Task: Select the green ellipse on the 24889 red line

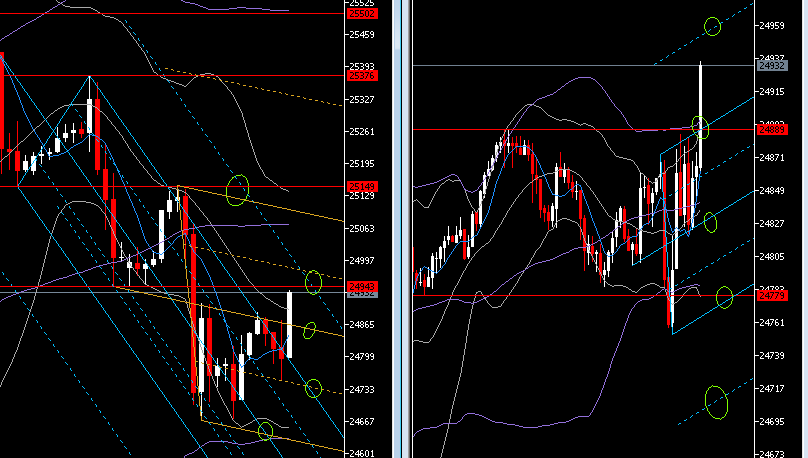Action: [x=700, y=127]
